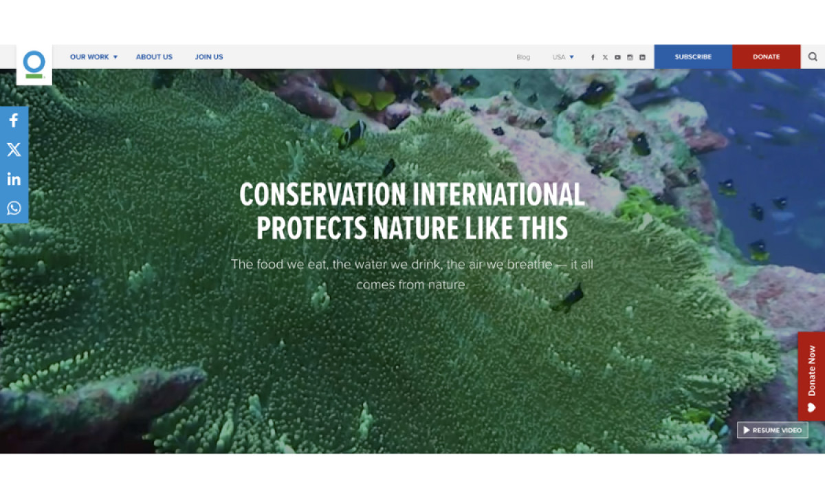Open the Conservation International home logo

(34, 61)
